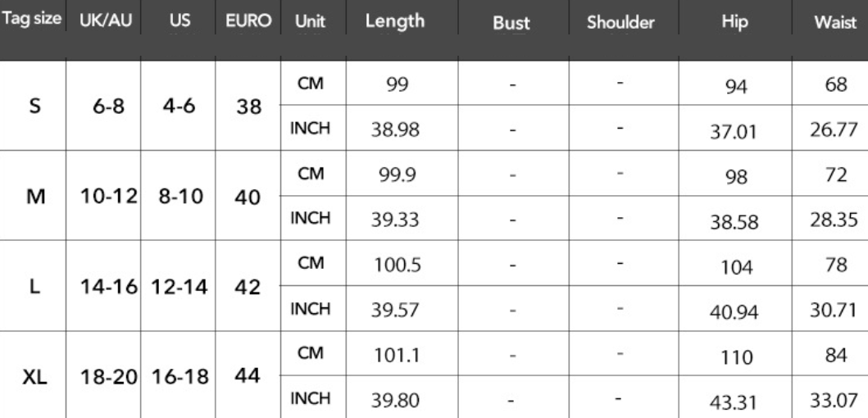The height and width of the screenshot is (418, 868).
Task: Select the 100.5 cm length value
Action: tap(398, 266)
